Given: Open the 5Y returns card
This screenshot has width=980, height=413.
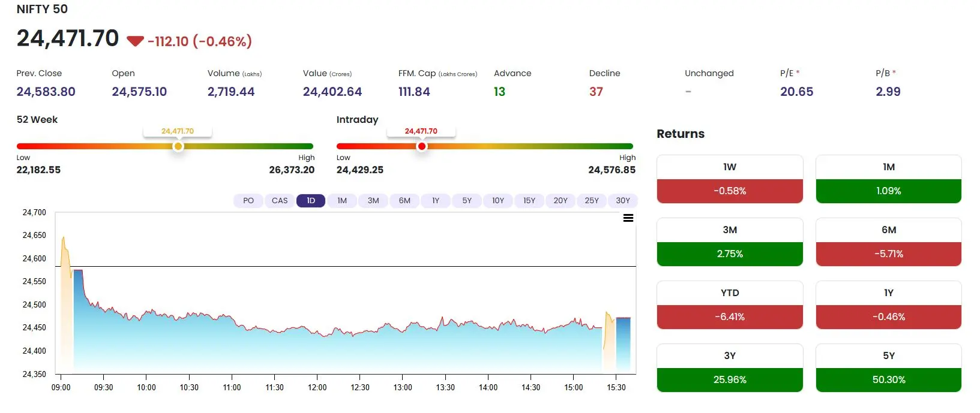Looking at the screenshot, I should (889, 368).
